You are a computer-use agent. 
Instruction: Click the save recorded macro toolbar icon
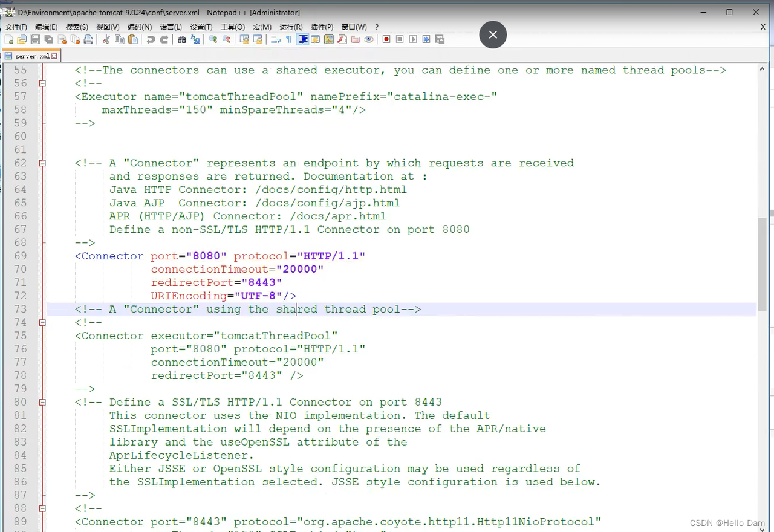point(440,39)
